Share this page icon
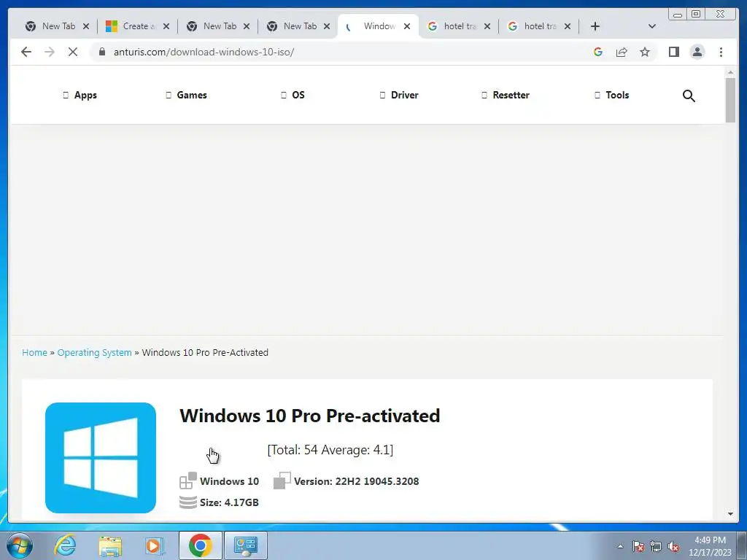747x560 pixels. pos(622,52)
